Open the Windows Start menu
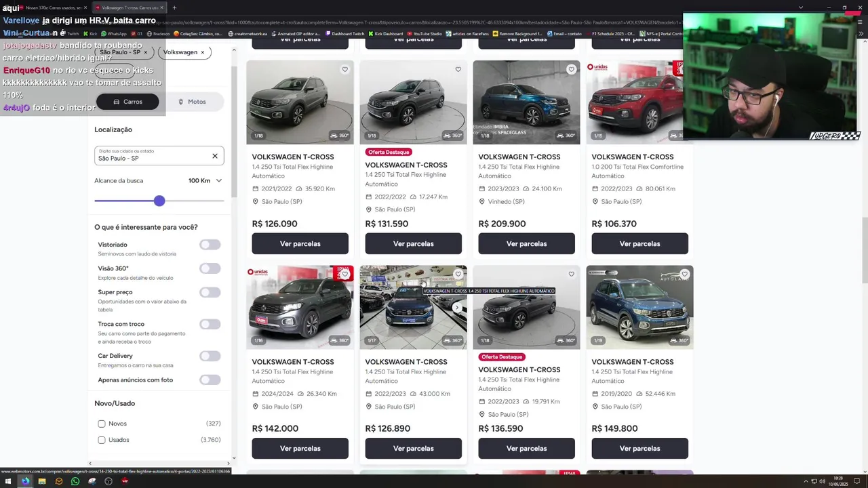Screen dimensions: 868x488 pyautogui.click(x=9, y=481)
